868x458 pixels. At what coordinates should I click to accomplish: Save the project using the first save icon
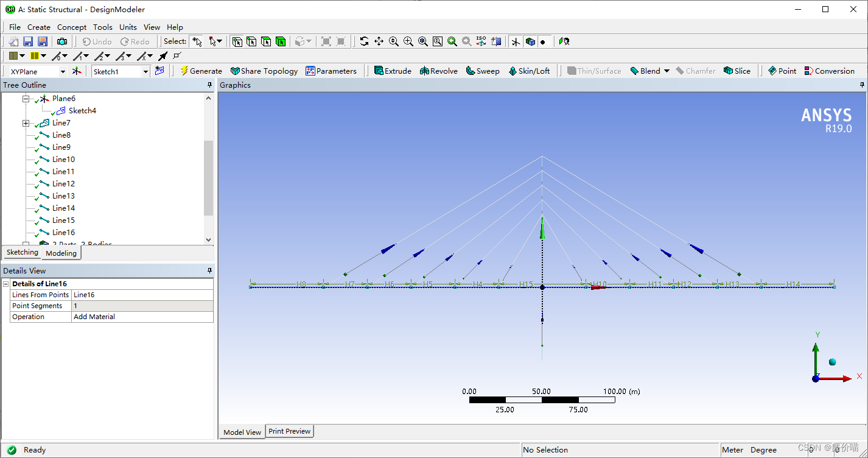point(28,41)
